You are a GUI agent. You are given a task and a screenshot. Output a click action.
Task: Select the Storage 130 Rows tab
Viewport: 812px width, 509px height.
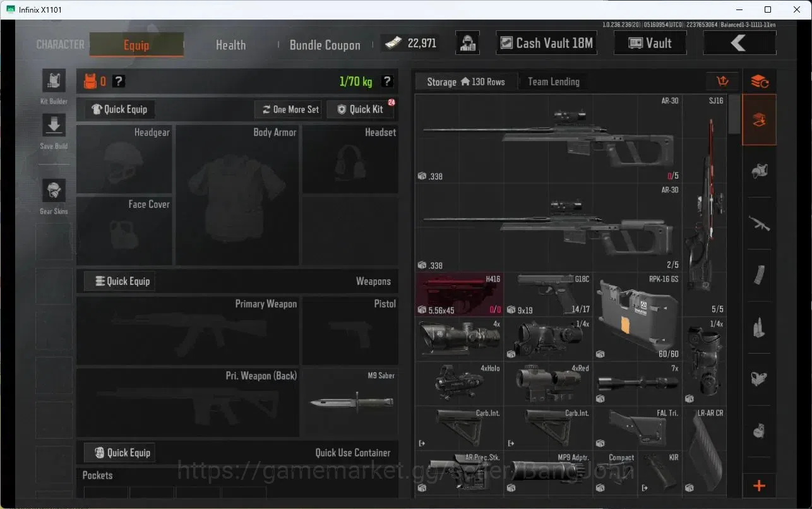click(466, 81)
